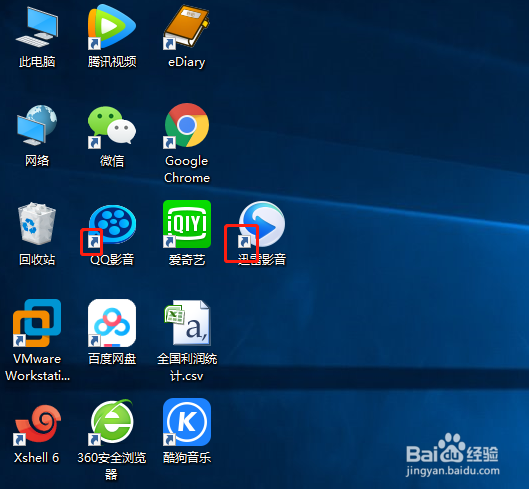Select the 回收站 recycle bin icon
The height and width of the screenshot is (489, 529).
coord(37,223)
